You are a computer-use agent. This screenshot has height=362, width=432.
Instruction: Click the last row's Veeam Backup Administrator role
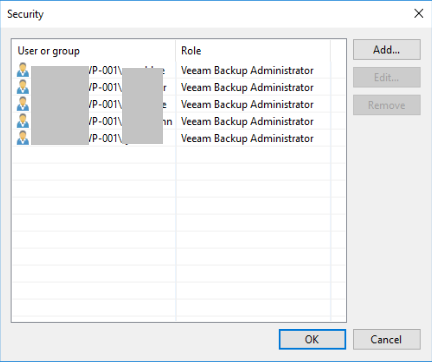[x=247, y=138]
